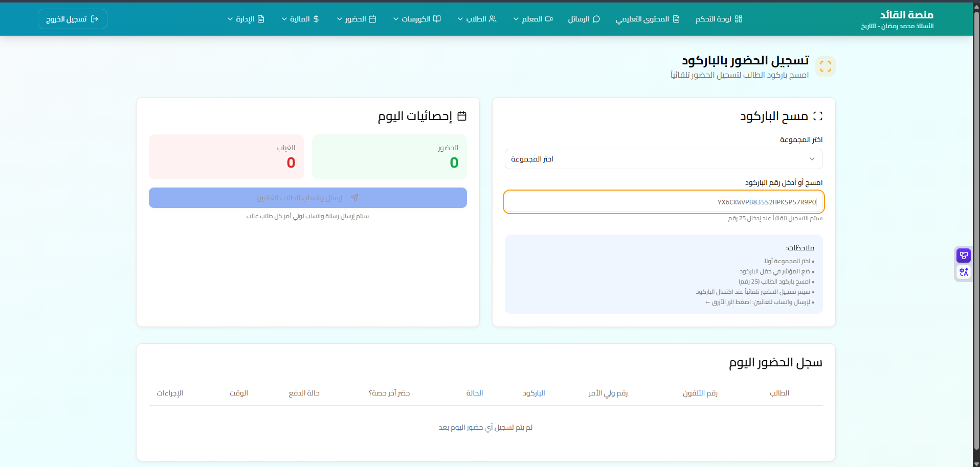Open the الكورسات courses menu
Screen dimensions: 980x467
point(416,19)
